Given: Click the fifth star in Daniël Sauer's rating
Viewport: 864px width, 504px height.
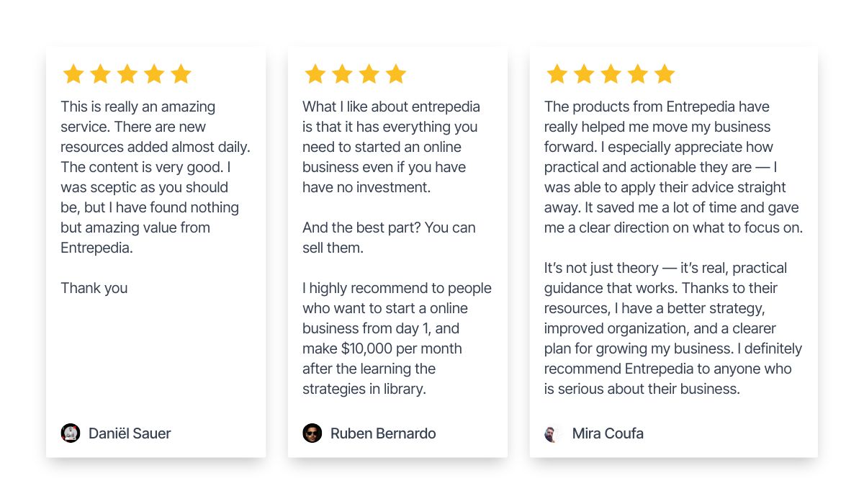Looking at the screenshot, I should point(181,74).
